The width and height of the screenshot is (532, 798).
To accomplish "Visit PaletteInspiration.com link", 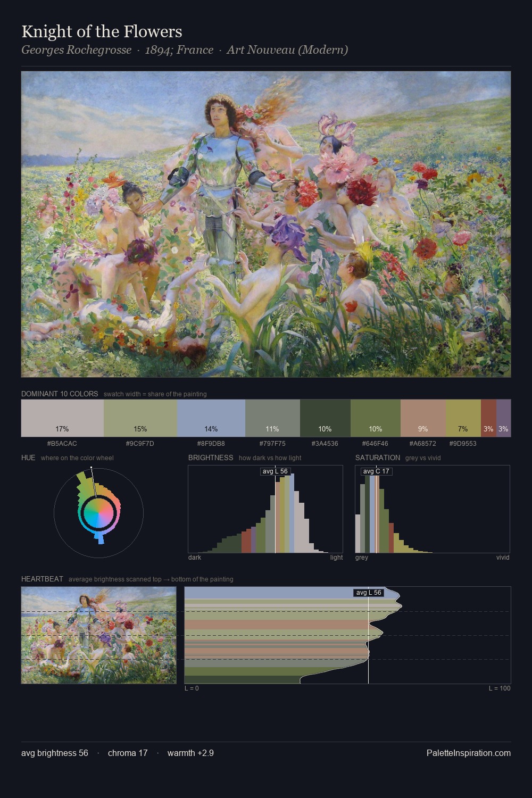I will (469, 753).
